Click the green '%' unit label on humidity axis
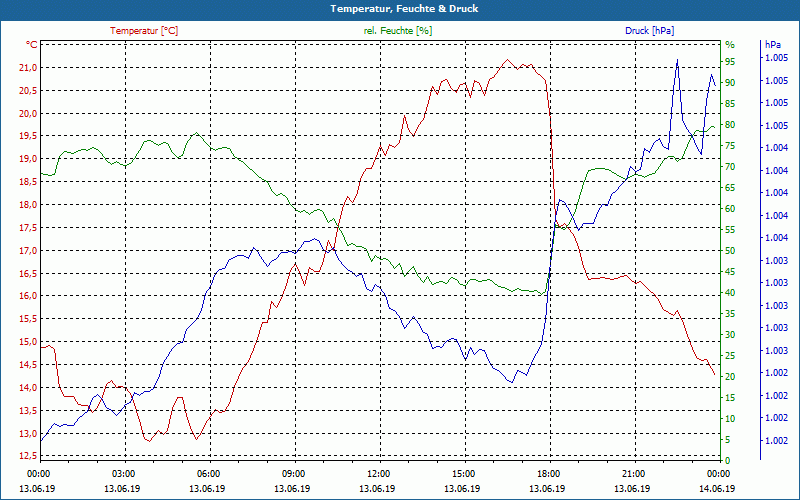800x500 pixels. tap(730, 45)
